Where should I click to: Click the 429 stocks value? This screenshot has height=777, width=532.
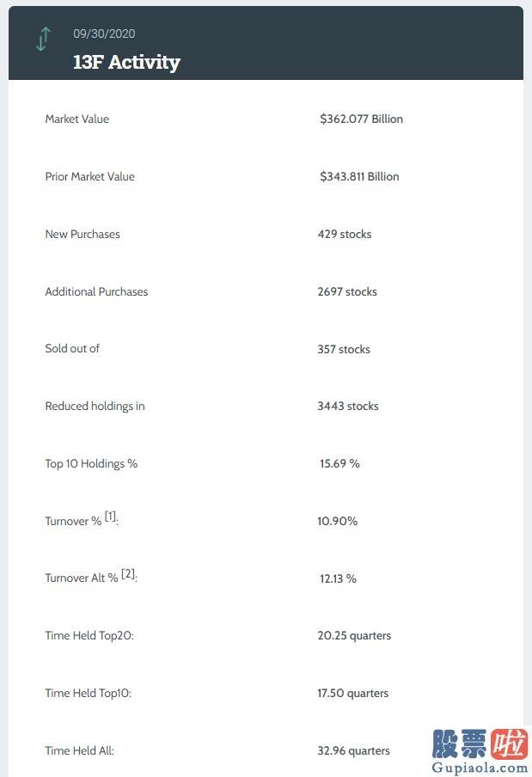coord(345,234)
